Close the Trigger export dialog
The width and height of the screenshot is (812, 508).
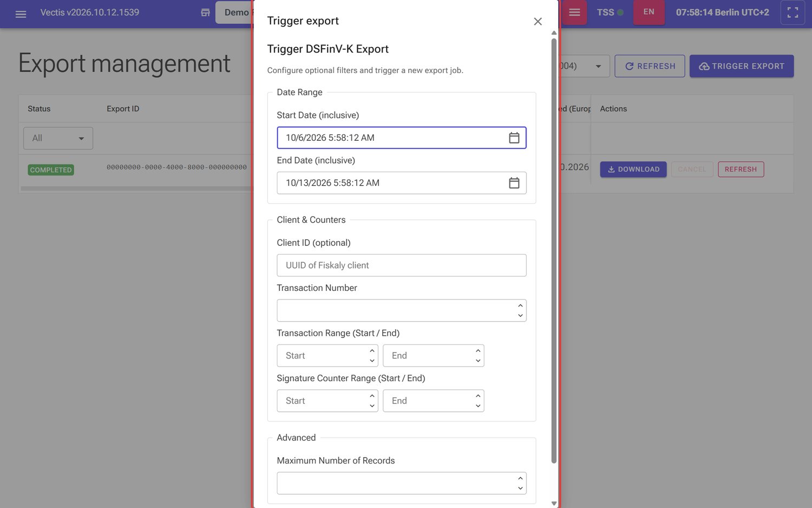[538, 21]
